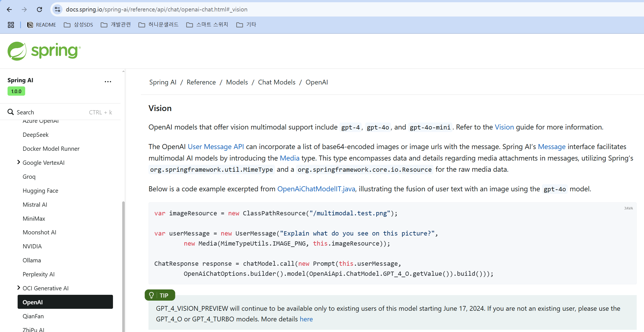Click the address bar URL
This screenshot has width=644, height=332.
(x=157, y=10)
